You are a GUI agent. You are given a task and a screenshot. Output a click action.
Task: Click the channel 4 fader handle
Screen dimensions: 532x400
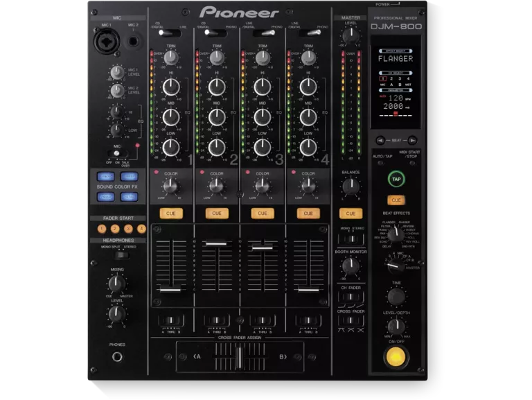point(308,290)
